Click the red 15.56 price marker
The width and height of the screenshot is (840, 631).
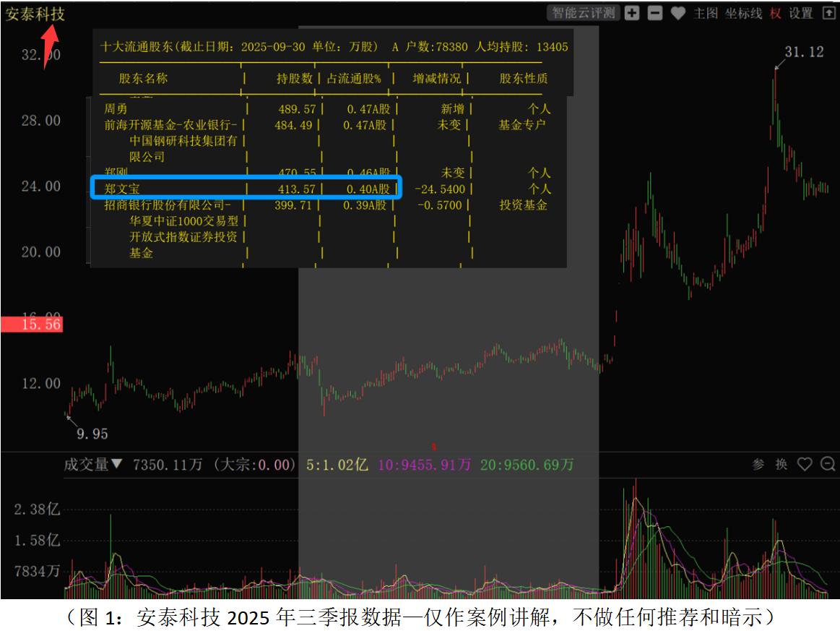(32, 325)
